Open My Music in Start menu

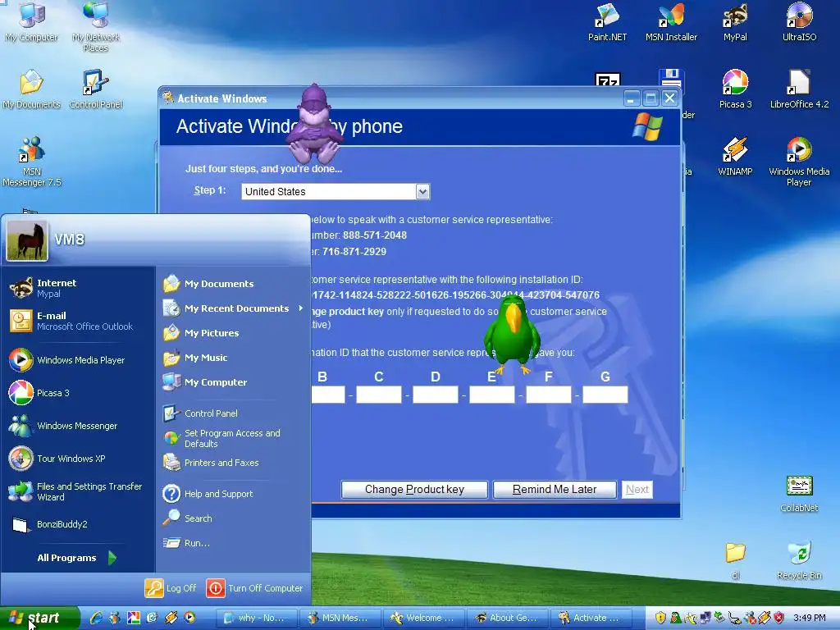[x=234, y=358]
